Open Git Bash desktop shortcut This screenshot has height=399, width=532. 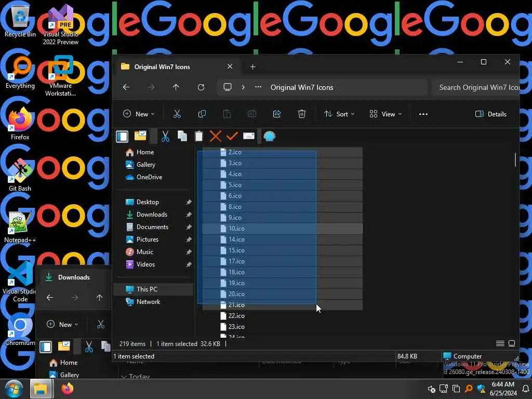(x=20, y=176)
